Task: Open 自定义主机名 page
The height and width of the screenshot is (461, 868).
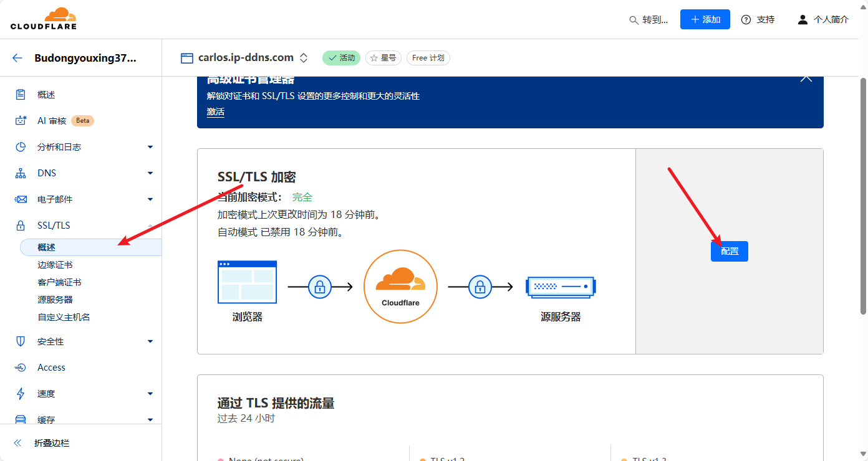Action: point(64,317)
